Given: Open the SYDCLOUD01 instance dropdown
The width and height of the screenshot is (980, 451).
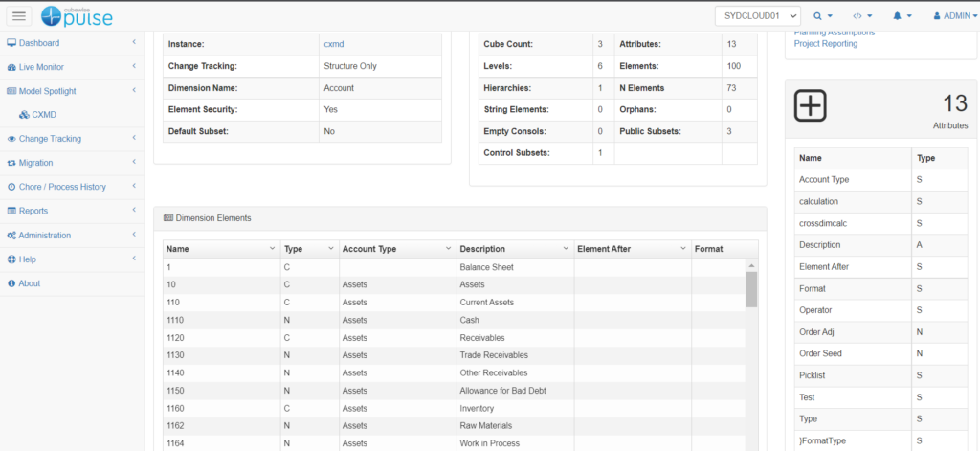Looking at the screenshot, I should click(757, 16).
